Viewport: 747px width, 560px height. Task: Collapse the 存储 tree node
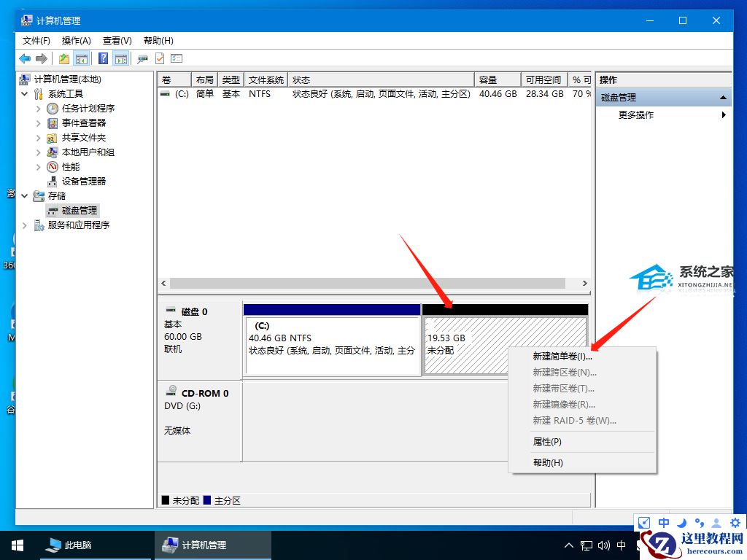tap(24, 195)
